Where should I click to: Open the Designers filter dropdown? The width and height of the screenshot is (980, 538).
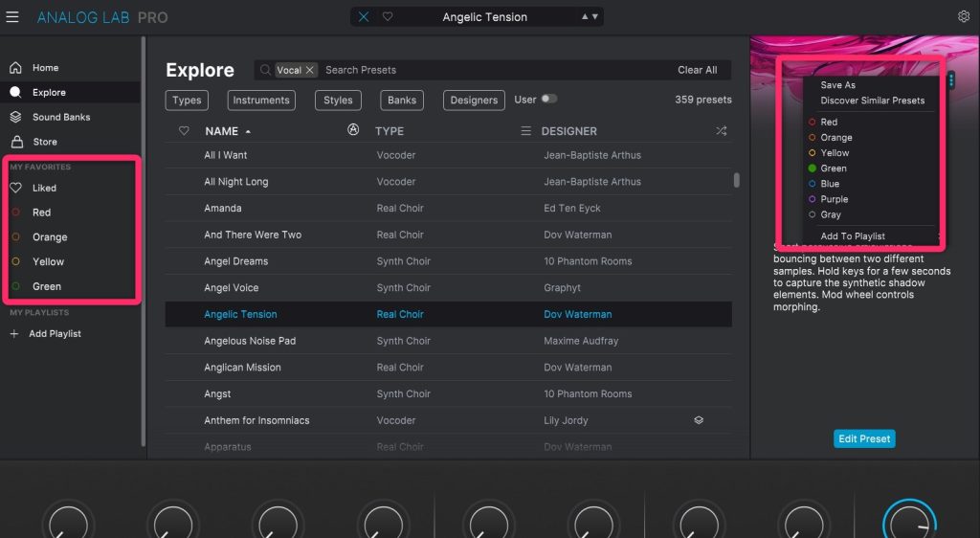coord(475,101)
